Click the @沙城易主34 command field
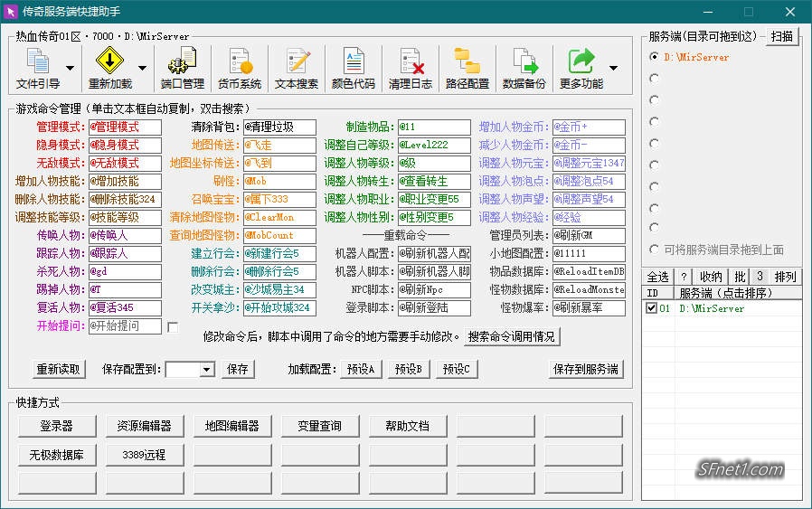 (x=279, y=290)
